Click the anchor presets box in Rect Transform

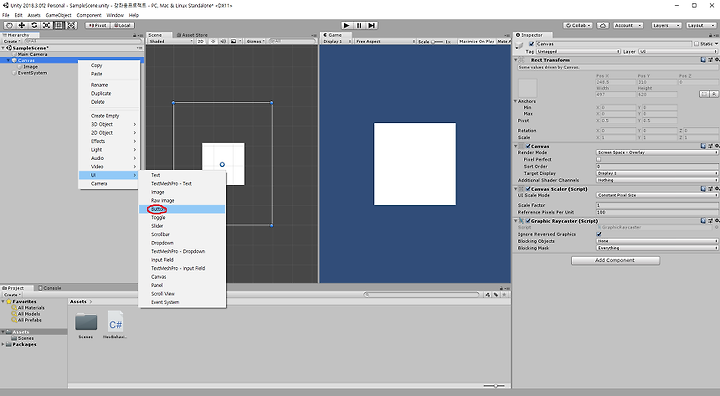point(528,88)
